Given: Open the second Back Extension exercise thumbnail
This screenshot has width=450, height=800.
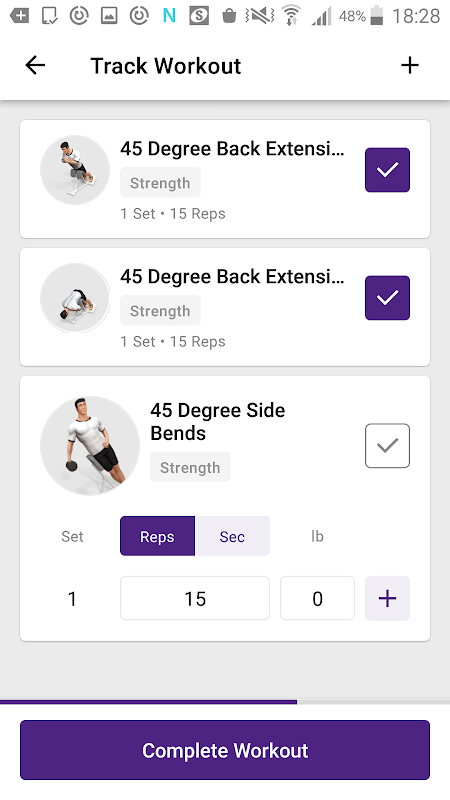Looking at the screenshot, I should tap(75, 298).
